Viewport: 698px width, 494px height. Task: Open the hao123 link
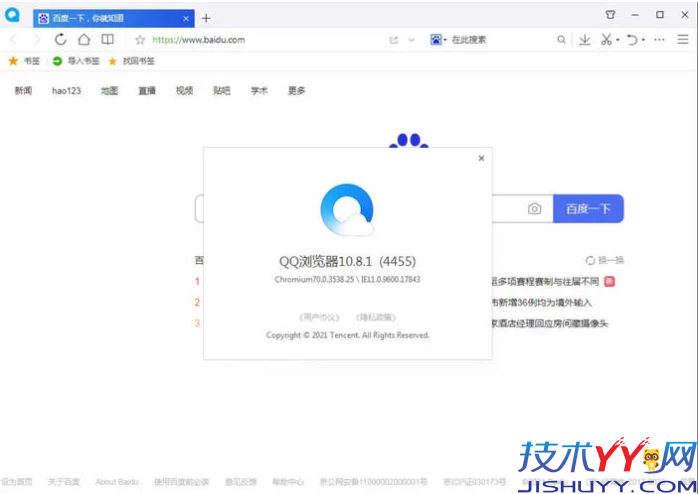coord(66,91)
